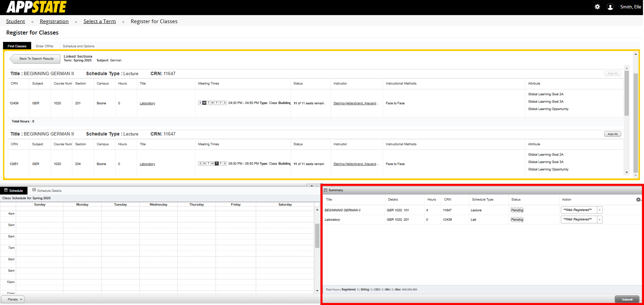Click the Summary Status column header
The image size is (644, 305).
click(516, 199)
